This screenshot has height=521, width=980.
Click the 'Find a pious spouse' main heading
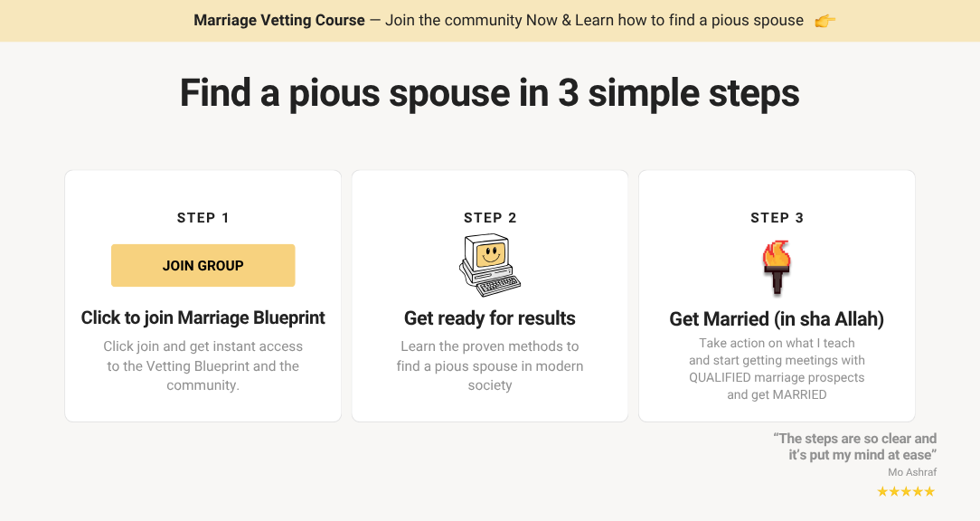click(489, 93)
